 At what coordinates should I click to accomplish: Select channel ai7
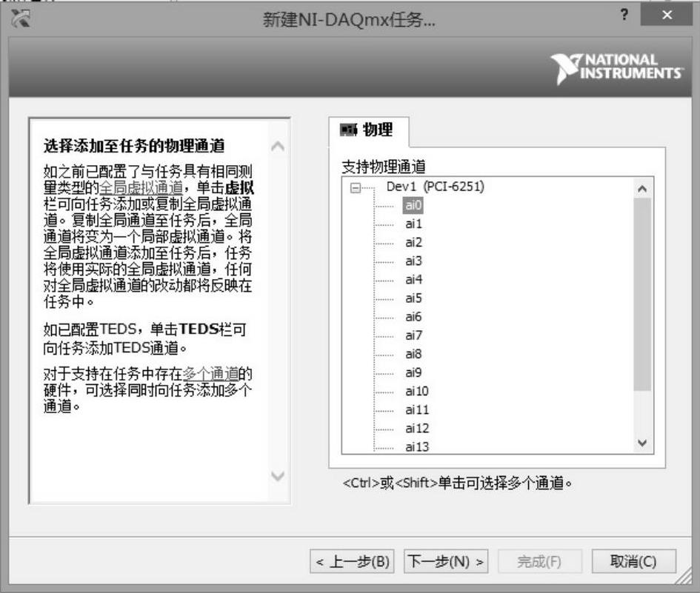click(x=413, y=335)
